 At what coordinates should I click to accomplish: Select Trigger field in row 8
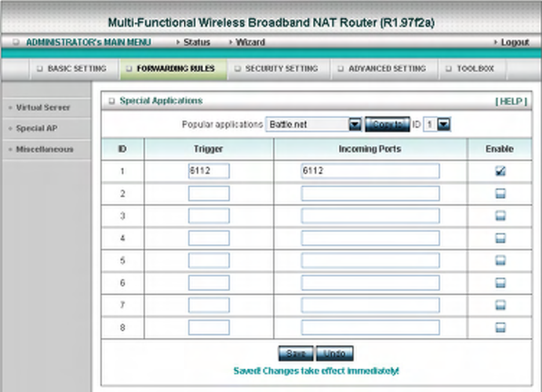point(209,328)
